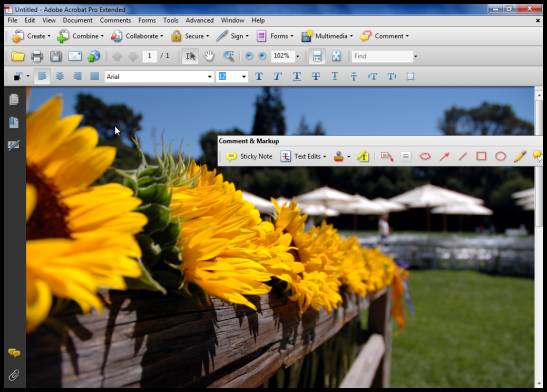This screenshot has height=392, width=547.
Task: Open the Attachments paperclip panel
Action: [x=14, y=375]
